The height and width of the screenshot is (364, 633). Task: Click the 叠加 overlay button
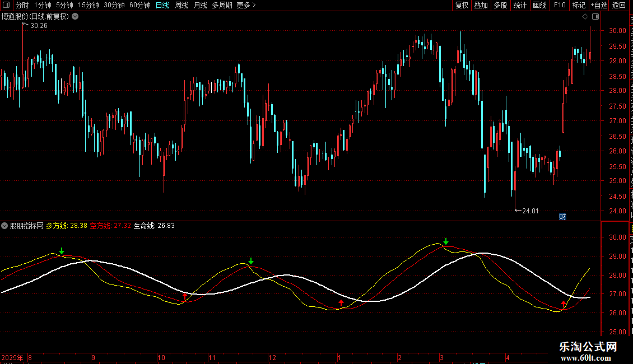[481, 5]
